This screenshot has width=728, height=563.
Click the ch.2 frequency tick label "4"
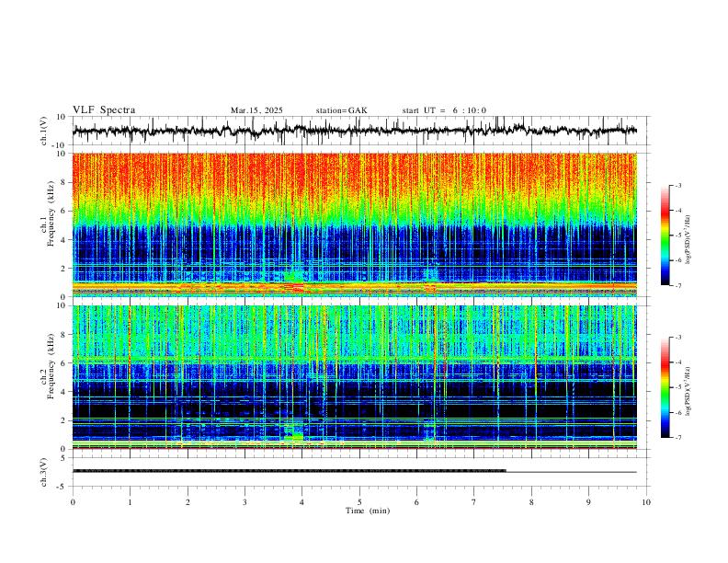pyautogui.click(x=63, y=392)
